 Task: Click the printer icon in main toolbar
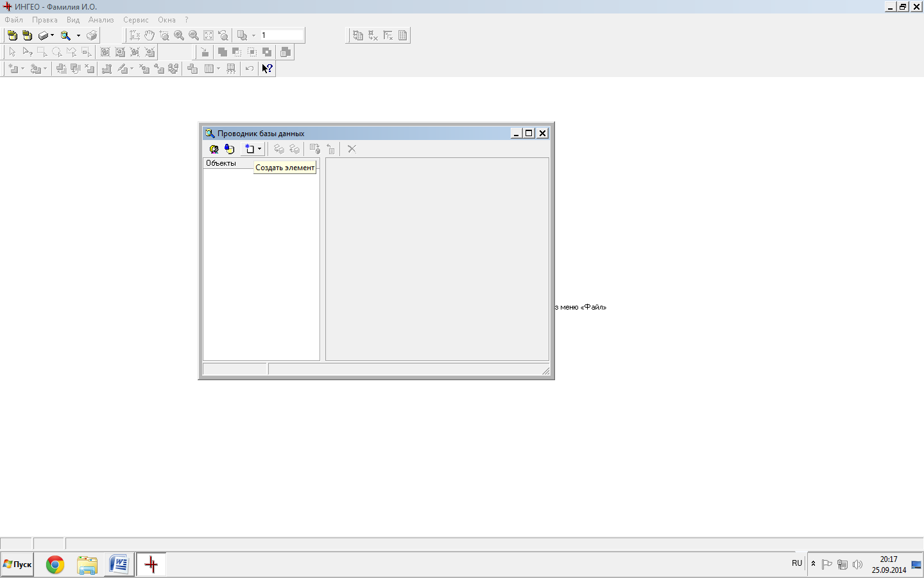pos(92,35)
